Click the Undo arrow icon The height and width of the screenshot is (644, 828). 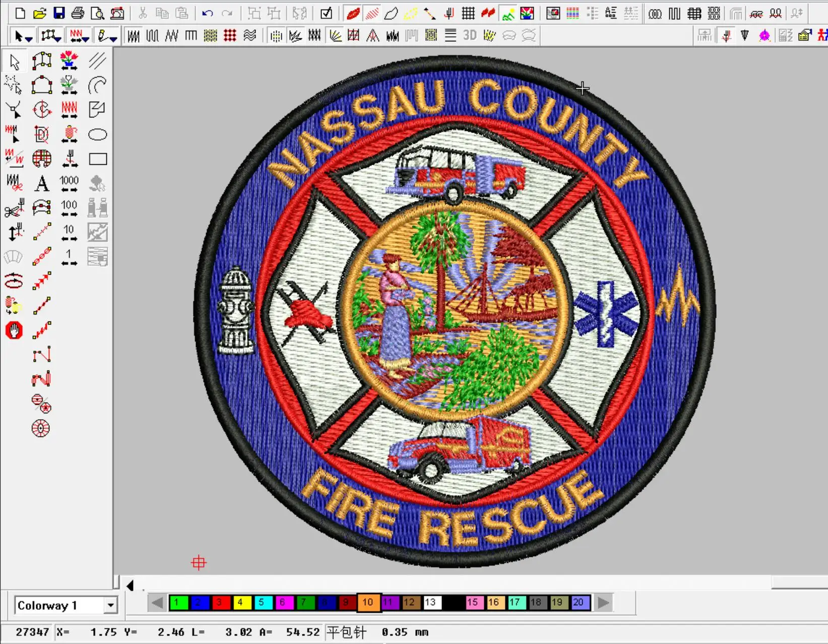pos(207,13)
